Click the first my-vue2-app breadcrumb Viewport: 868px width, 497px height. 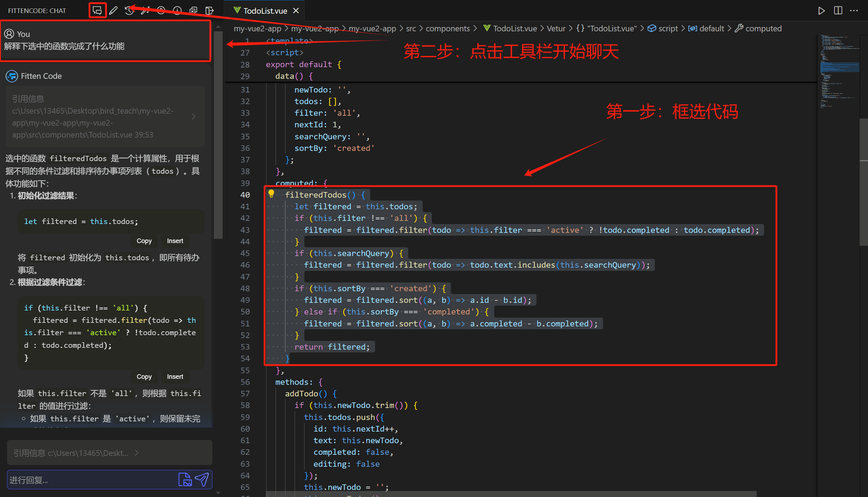pos(257,28)
